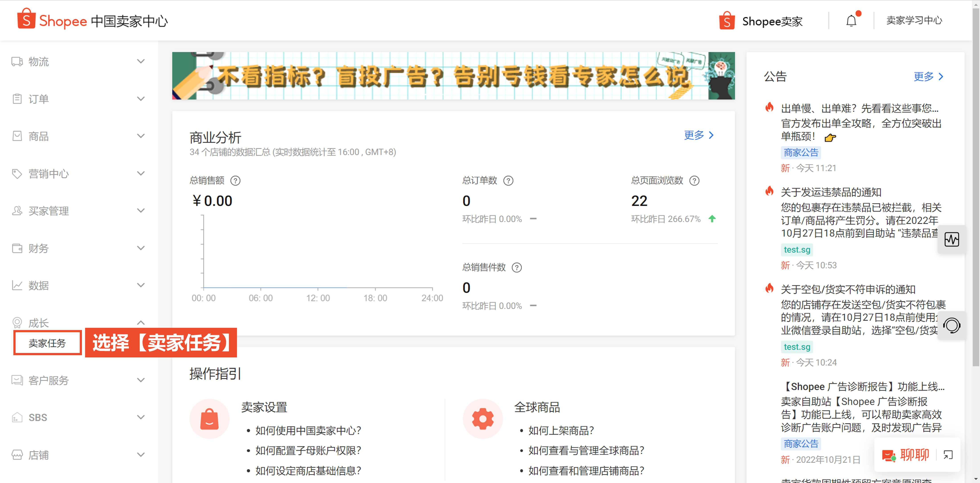Open the notifications bell
Image resolution: width=980 pixels, height=483 pixels.
pos(851,20)
